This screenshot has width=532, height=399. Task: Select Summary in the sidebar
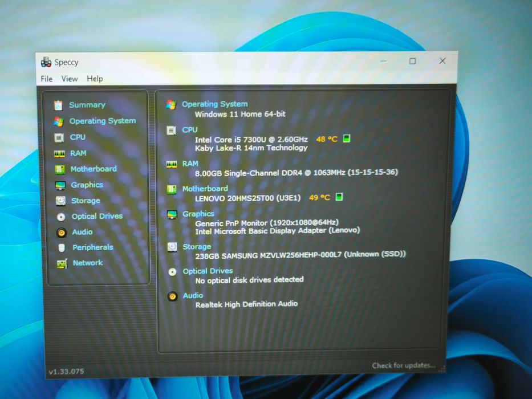tap(87, 105)
